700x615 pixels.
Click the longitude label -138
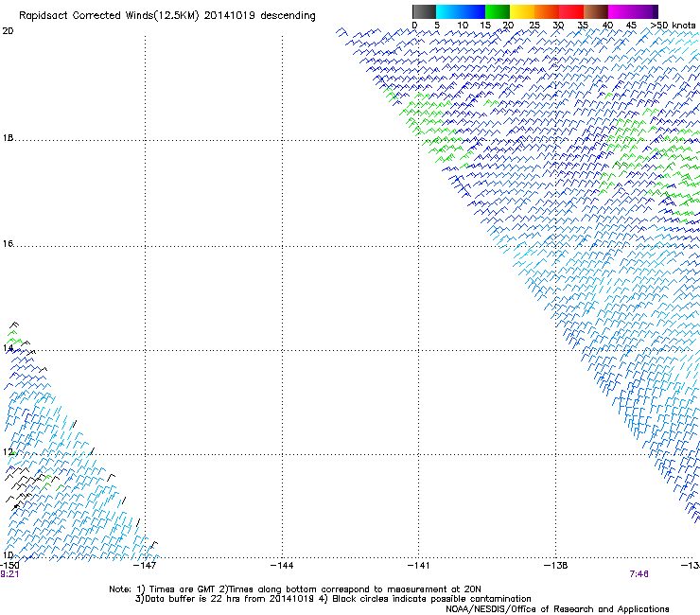coord(556,566)
